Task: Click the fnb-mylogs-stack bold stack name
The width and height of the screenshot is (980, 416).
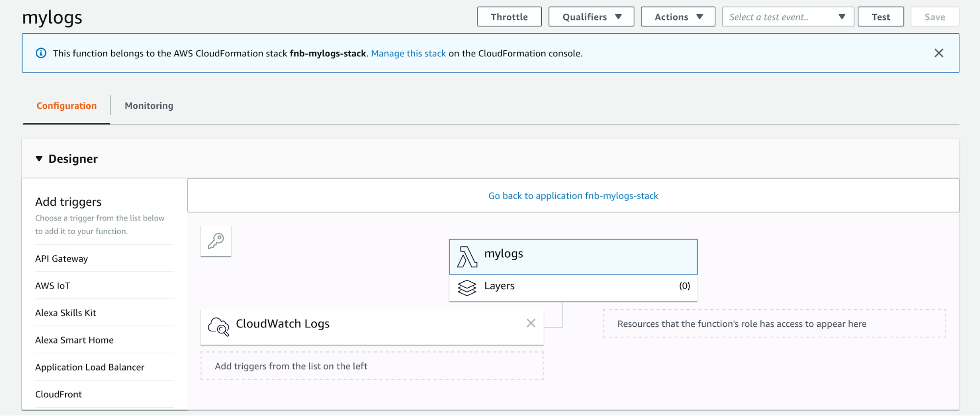Action: pyautogui.click(x=328, y=53)
